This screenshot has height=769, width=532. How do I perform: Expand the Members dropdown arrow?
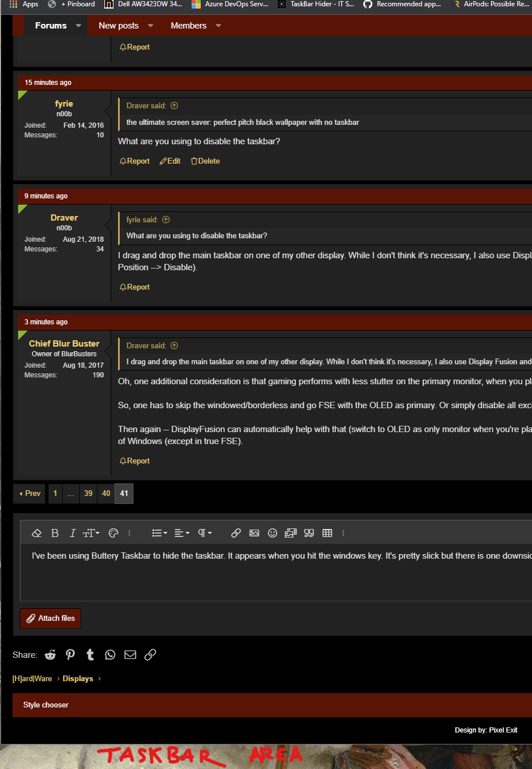(218, 26)
